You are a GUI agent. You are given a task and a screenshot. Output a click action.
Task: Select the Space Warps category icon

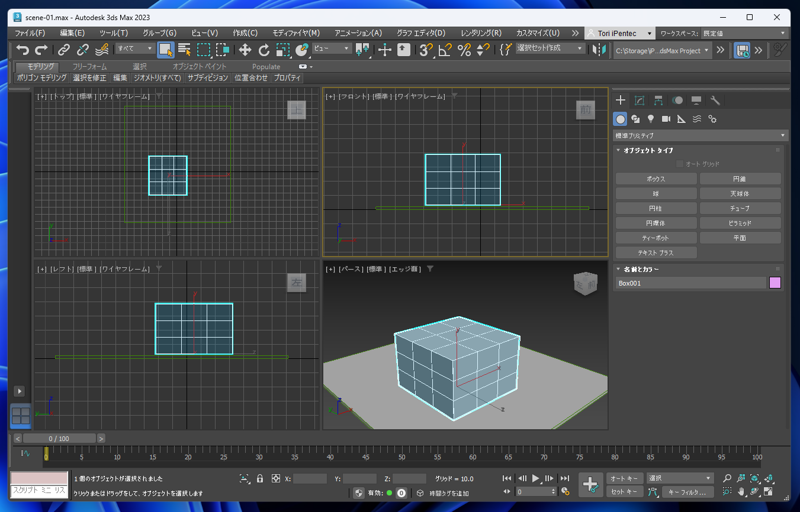click(x=696, y=119)
